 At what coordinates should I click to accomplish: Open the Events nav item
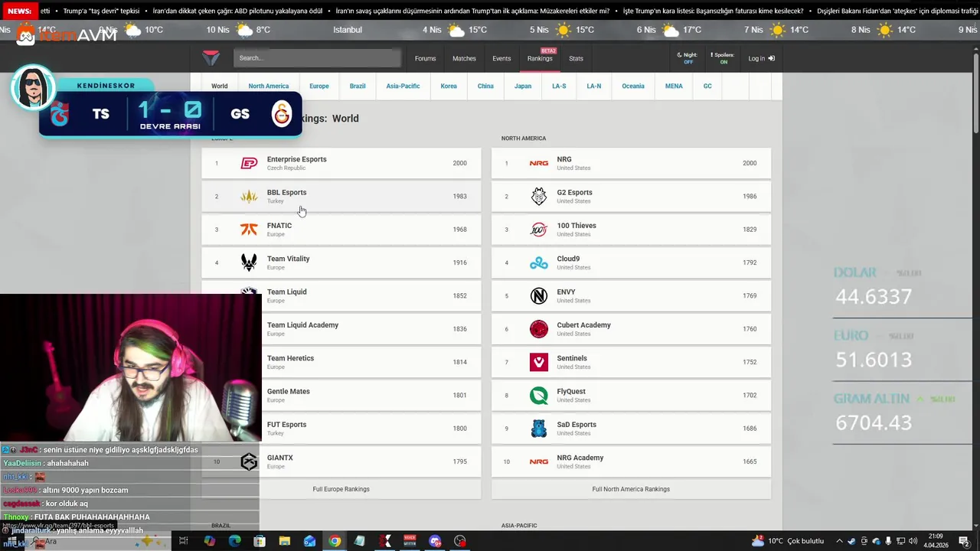[x=501, y=58]
